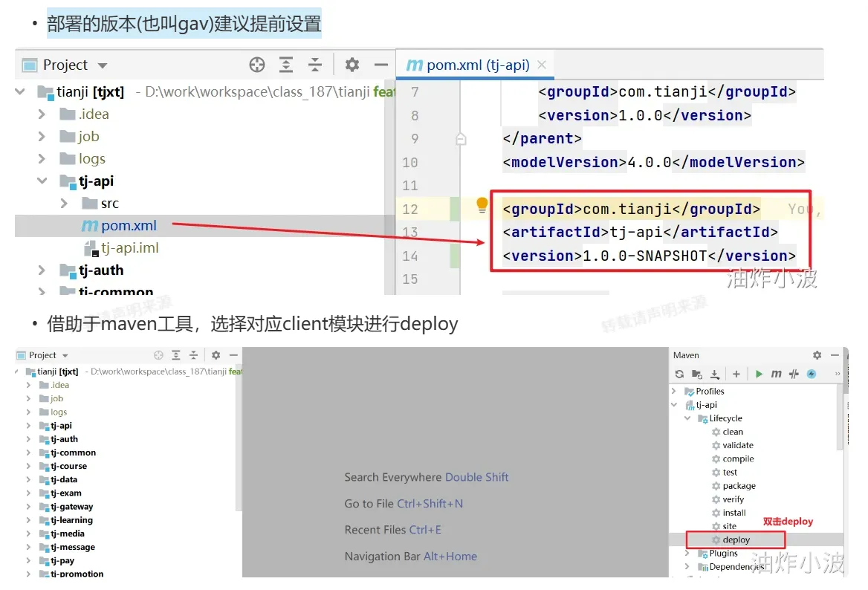
Task: Click Generate Sources and Update Folders Maven icon
Action: tap(697, 375)
